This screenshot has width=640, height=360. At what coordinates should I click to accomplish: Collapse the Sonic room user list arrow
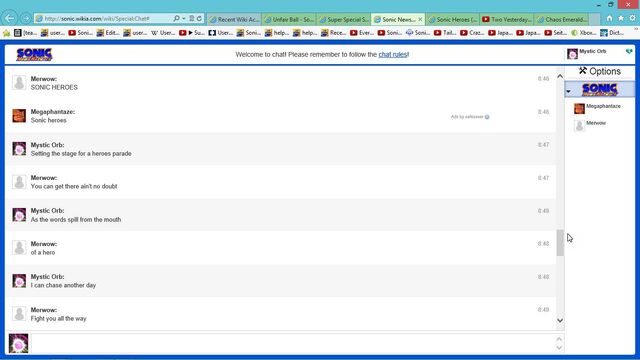tap(569, 91)
